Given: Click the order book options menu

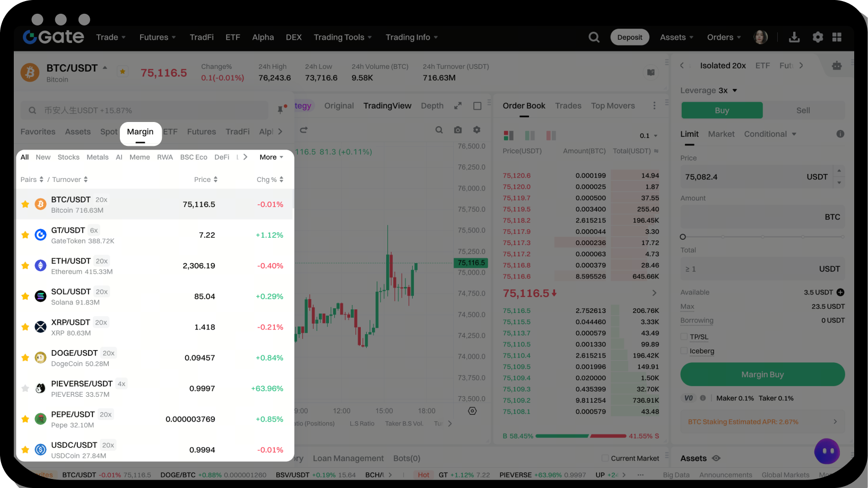Looking at the screenshot, I should click(x=654, y=106).
